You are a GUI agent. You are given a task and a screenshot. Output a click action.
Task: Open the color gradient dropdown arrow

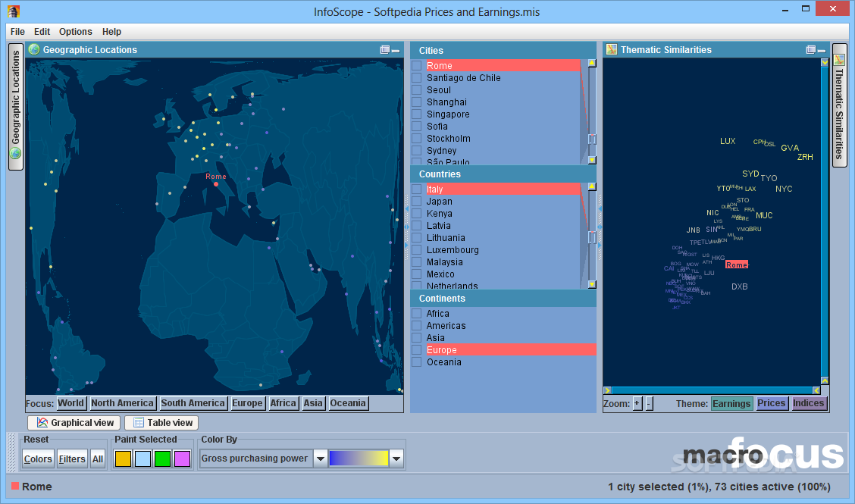[x=396, y=459]
